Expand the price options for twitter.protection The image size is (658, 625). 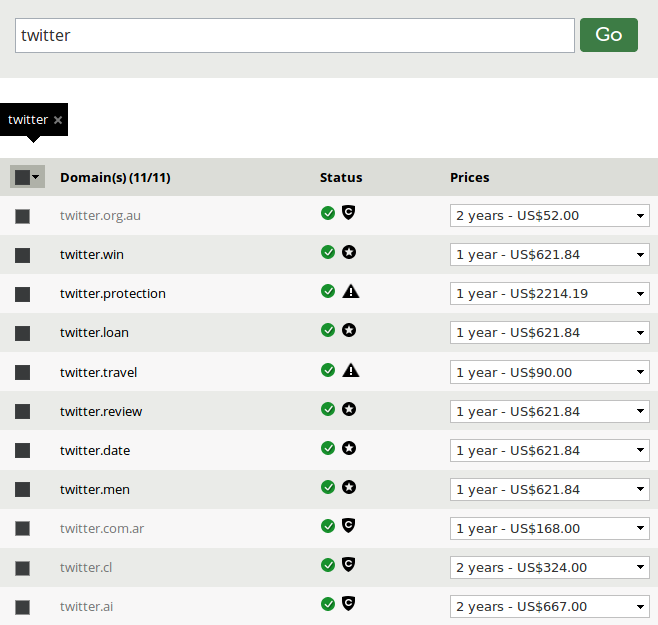click(550, 294)
